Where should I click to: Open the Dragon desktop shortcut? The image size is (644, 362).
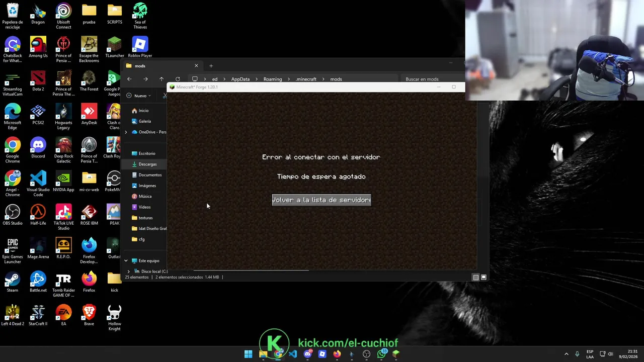(x=38, y=14)
